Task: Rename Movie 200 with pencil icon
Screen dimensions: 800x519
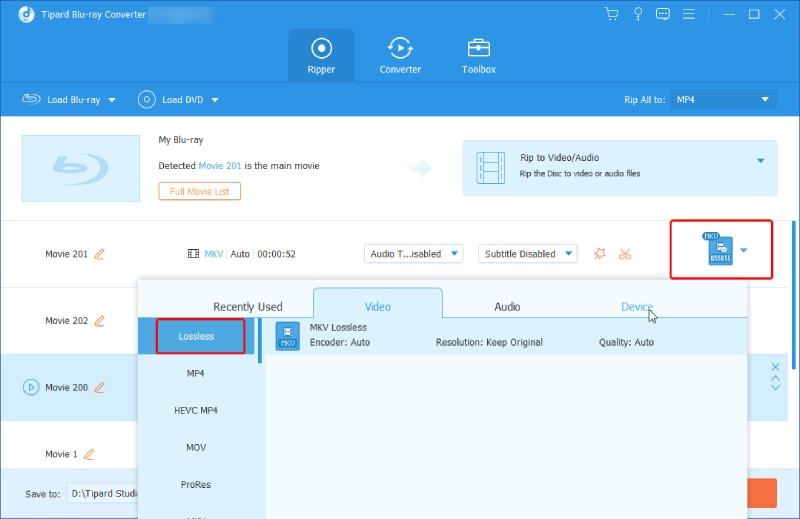Action: 99,387
